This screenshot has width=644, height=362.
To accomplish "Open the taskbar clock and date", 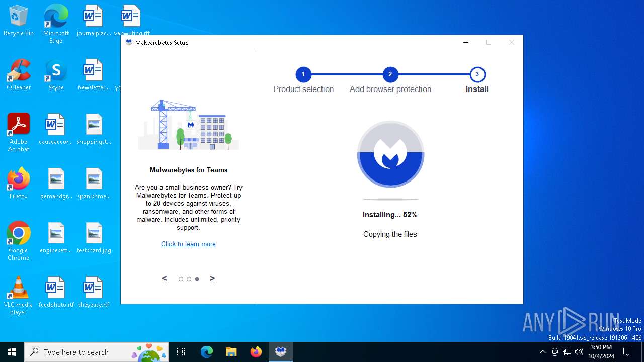I will [601, 352].
